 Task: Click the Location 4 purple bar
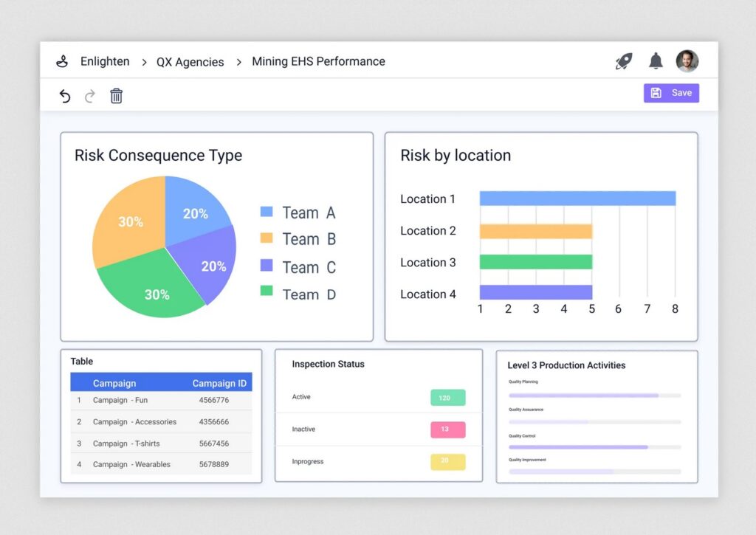[x=536, y=292]
